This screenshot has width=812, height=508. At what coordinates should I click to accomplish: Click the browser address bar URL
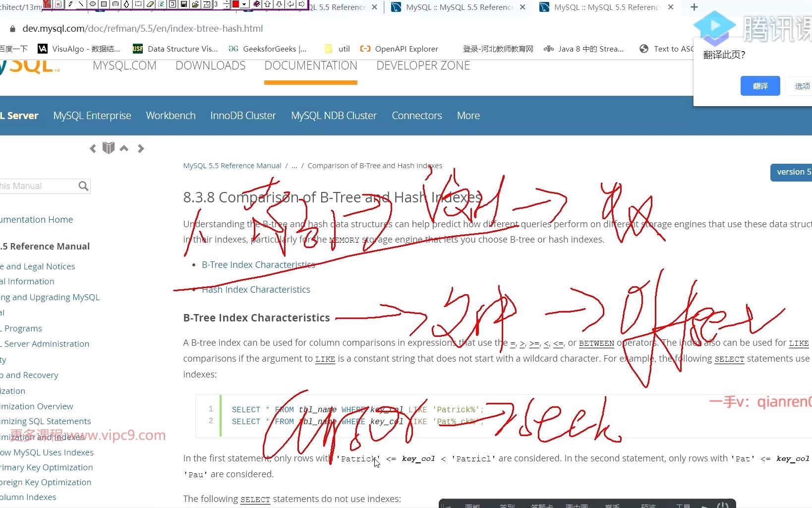(x=143, y=28)
